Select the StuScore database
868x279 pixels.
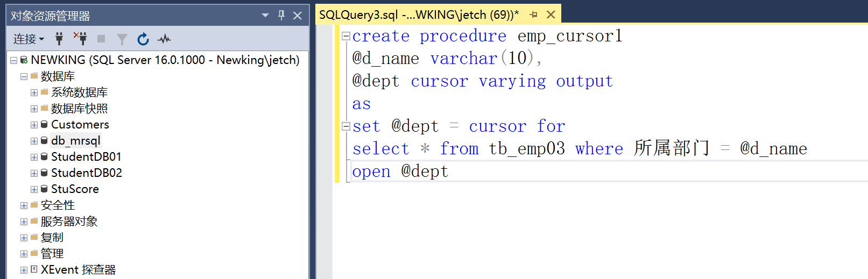pyautogui.click(x=75, y=189)
